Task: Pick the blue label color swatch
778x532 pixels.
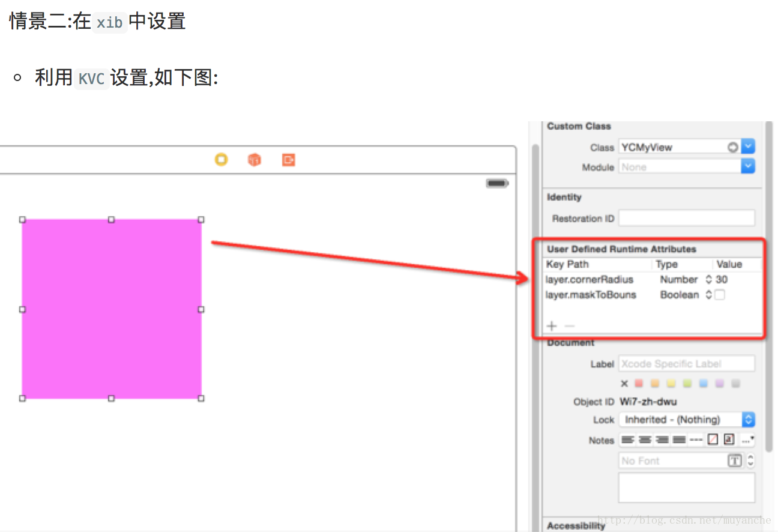Action: tap(704, 383)
